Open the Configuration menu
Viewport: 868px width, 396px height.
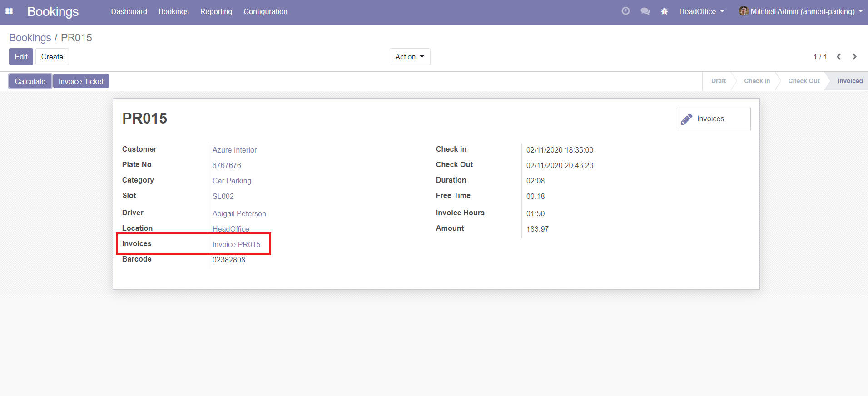265,11
